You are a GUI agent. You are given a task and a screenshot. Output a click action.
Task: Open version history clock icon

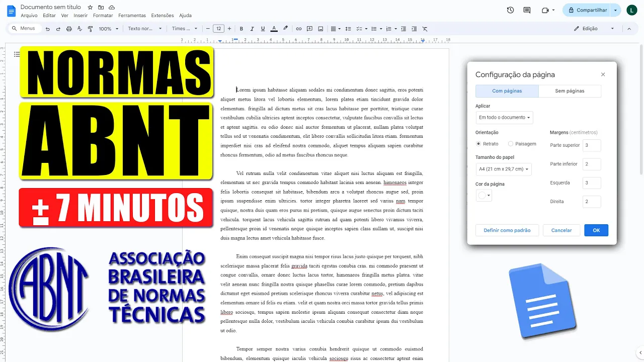(510, 10)
